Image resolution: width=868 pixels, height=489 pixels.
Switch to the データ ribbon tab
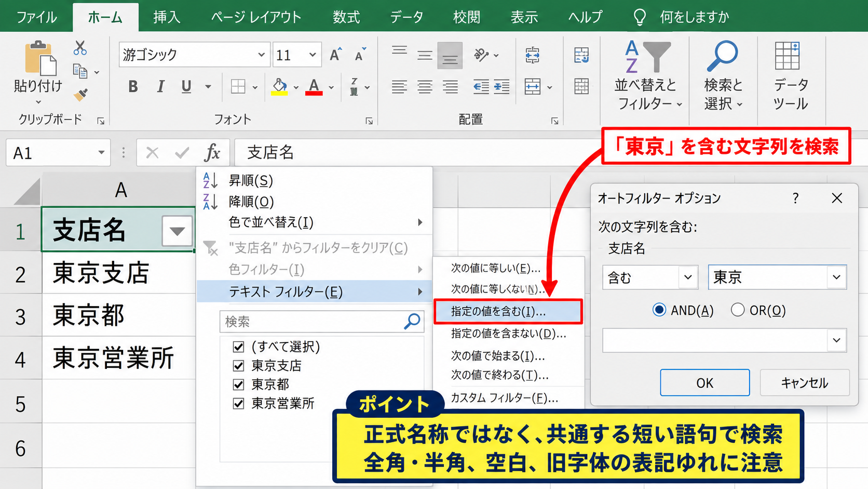tap(406, 17)
